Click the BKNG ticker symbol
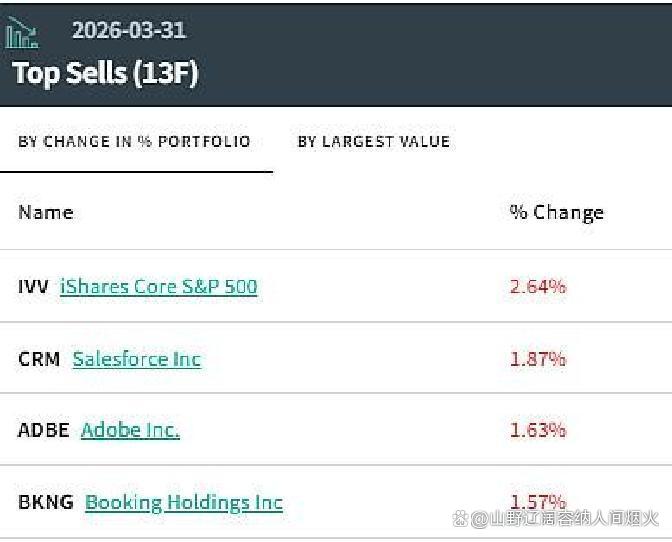The image size is (672, 542). [x=46, y=502]
